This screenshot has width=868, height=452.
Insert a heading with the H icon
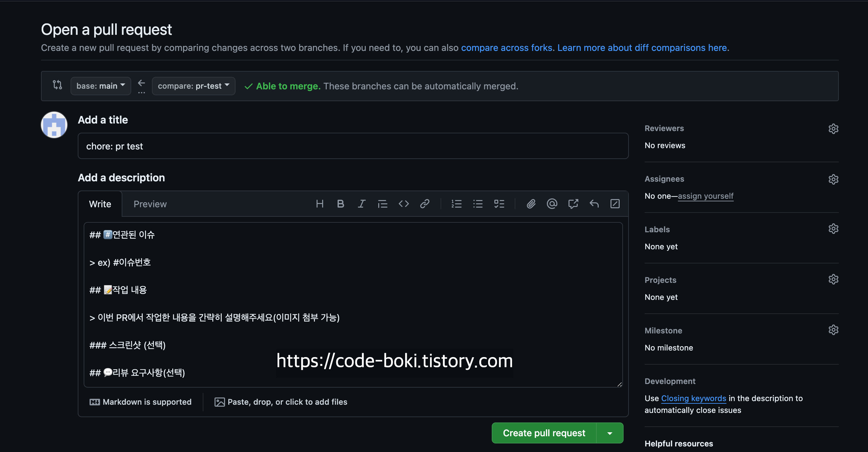pyautogui.click(x=320, y=204)
